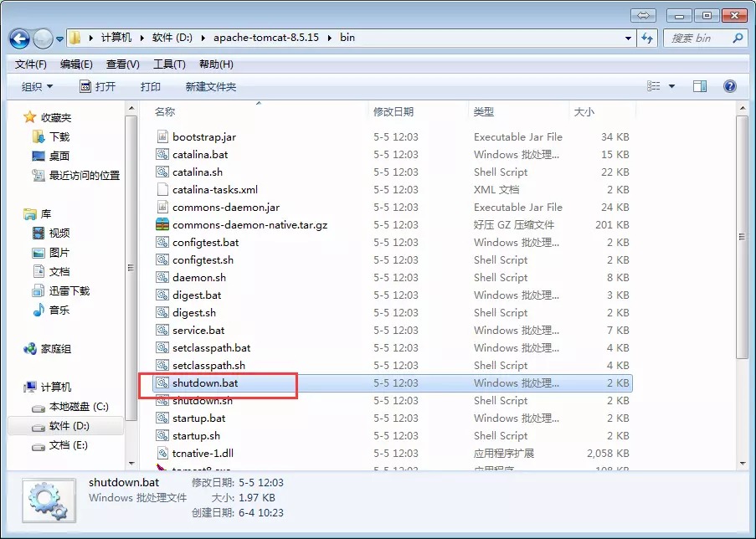Click the refresh button beside the address bar
This screenshot has height=539, width=756.
point(647,38)
